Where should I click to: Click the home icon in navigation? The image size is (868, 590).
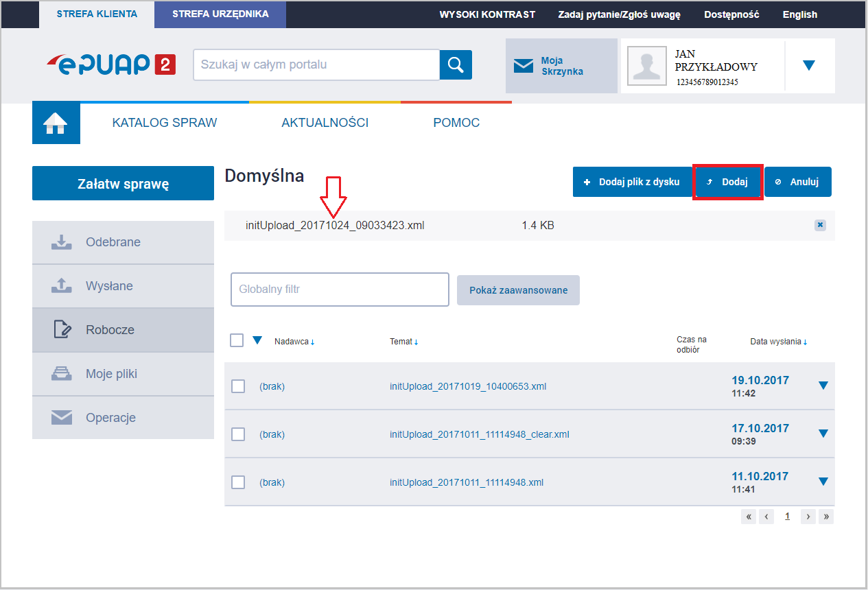tap(56, 122)
